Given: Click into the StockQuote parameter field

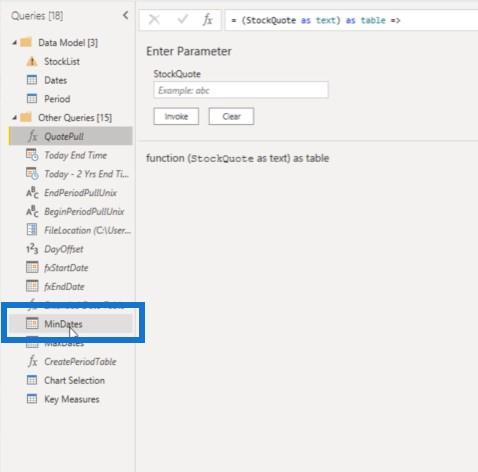Looking at the screenshot, I should click(x=241, y=90).
